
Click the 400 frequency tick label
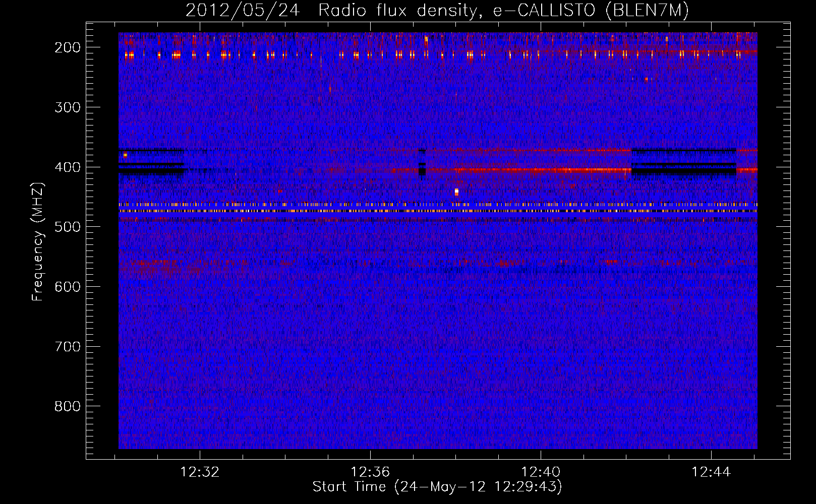click(x=68, y=167)
